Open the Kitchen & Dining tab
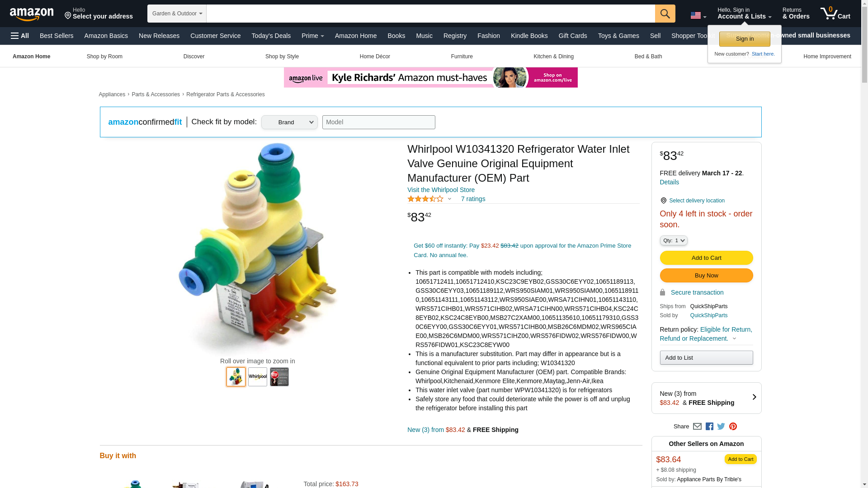The image size is (868, 488). [x=553, y=56]
